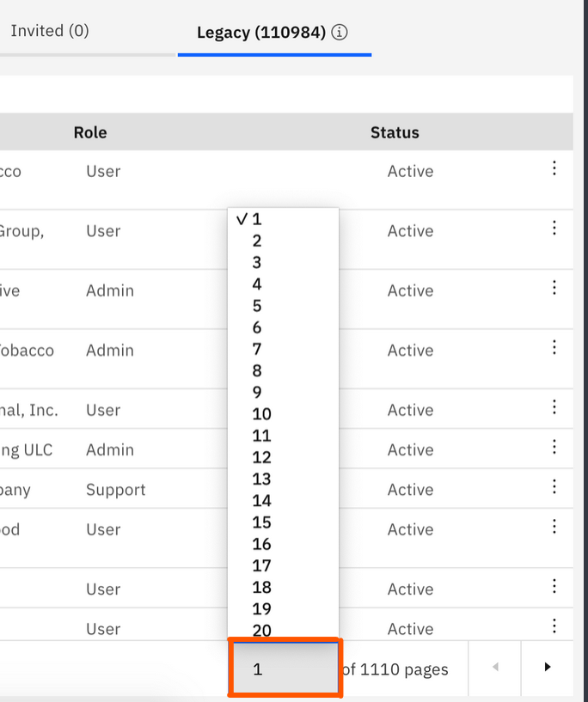
Task: Click the disabled previous page arrow icon
Action: click(x=494, y=668)
